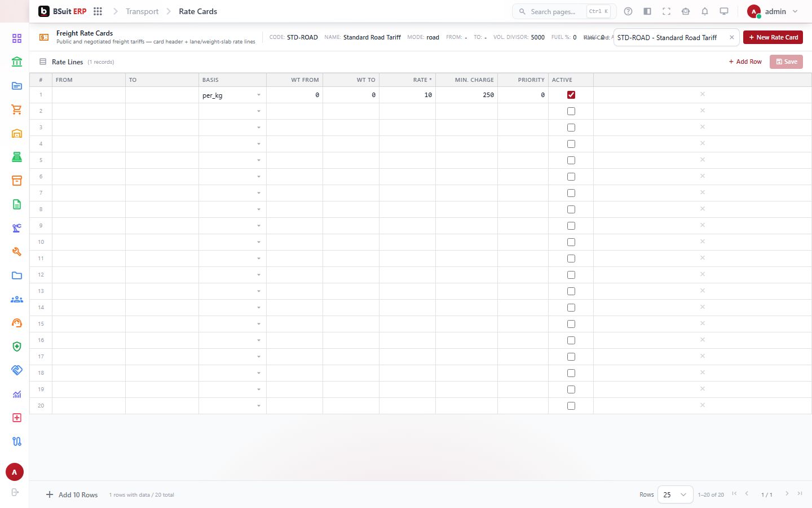Image resolution: width=812 pixels, height=508 pixels.
Task: Sort by the Priority column header
Action: pos(523,80)
